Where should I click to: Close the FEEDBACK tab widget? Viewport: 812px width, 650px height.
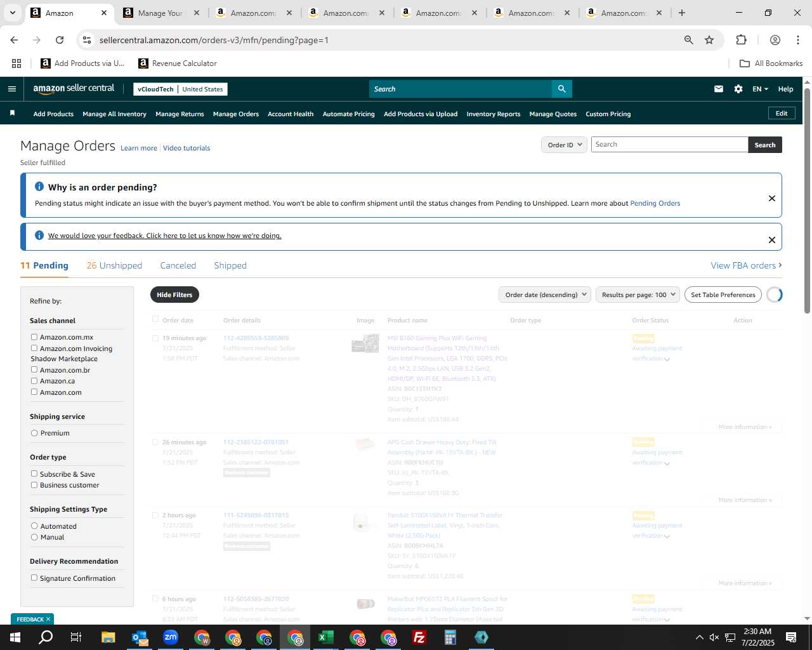[x=48, y=619]
